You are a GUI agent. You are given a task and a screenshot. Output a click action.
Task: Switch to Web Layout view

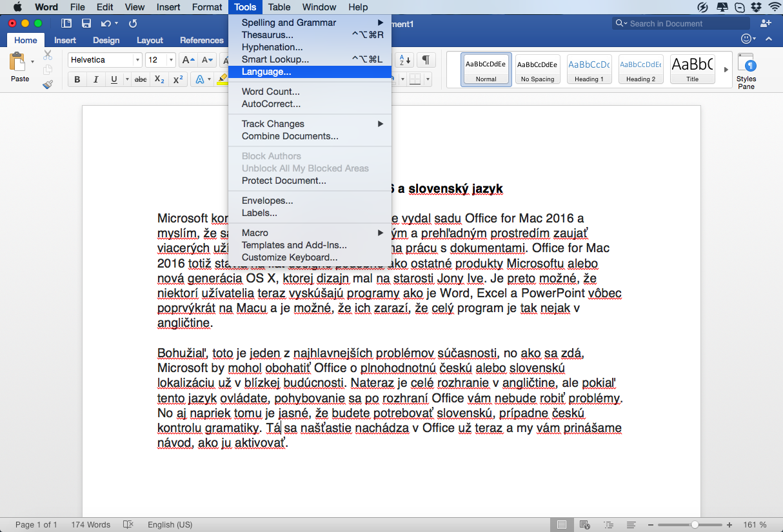[x=584, y=524]
